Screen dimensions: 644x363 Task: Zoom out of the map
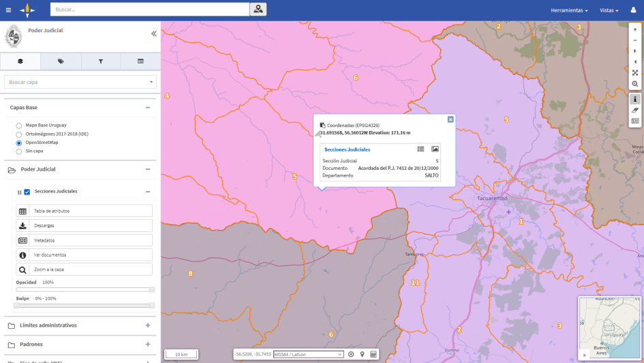pyautogui.click(x=635, y=40)
